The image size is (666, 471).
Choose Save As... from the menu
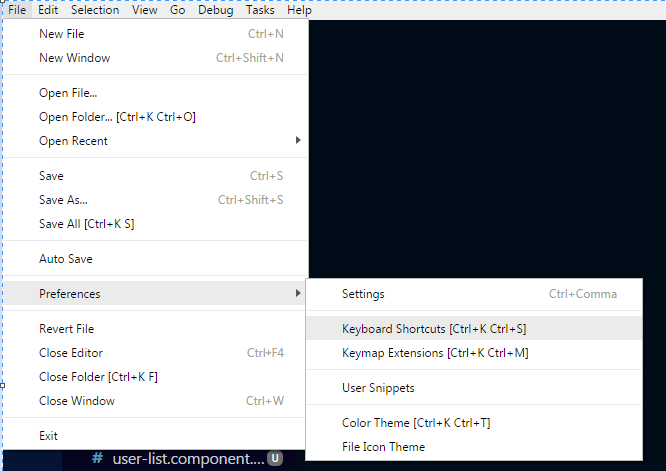[x=63, y=200]
